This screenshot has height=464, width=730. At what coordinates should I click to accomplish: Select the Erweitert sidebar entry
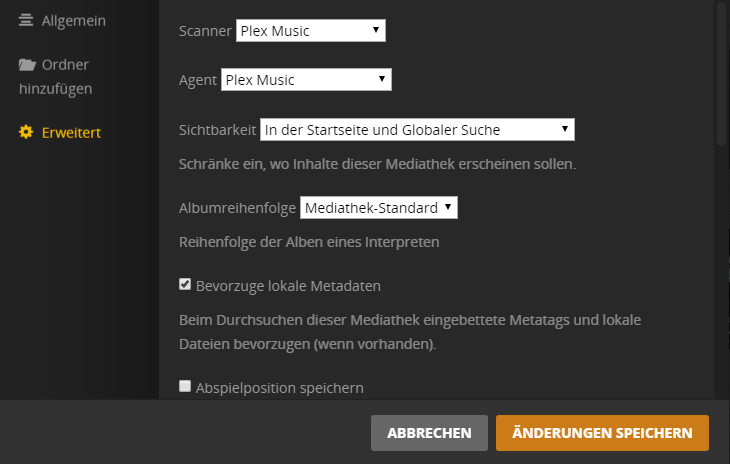click(x=71, y=132)
